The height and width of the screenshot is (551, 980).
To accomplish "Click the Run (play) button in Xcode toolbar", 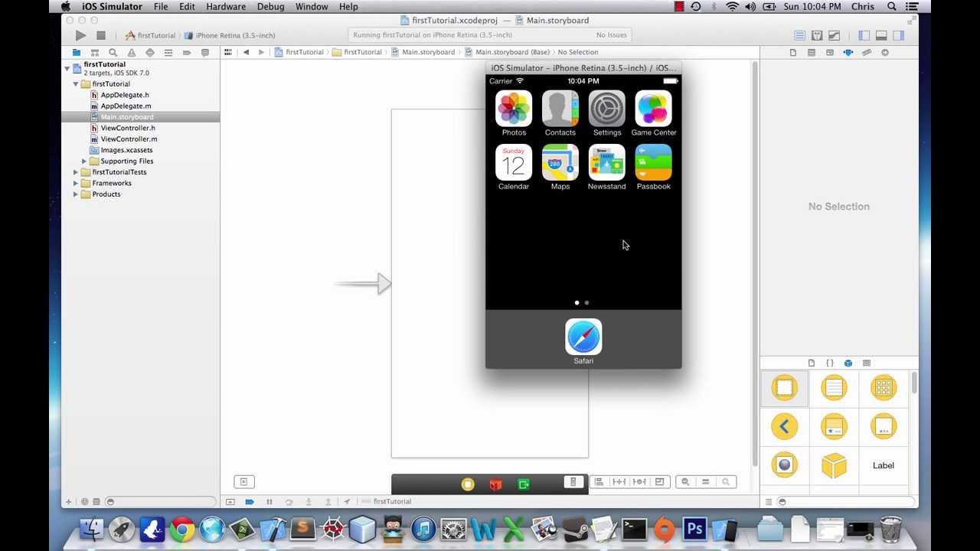I will pos(80,35).
